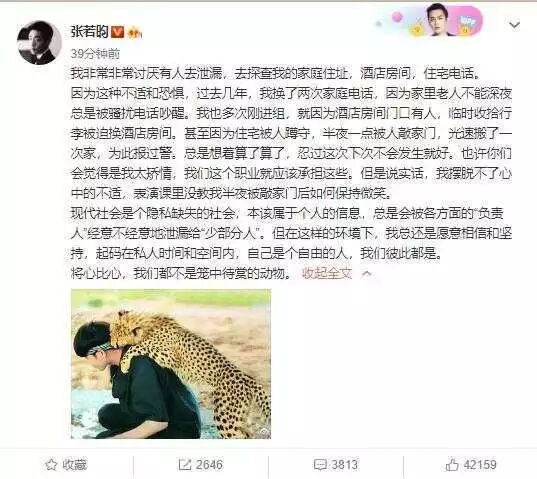Click the 收藏 favorite button
The width and height of the screenshot is (537, 479).
point(66,465)
